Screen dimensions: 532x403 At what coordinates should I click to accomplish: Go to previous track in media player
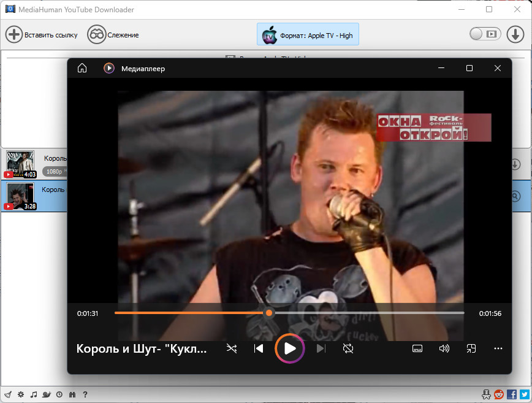click(x=259, y=348)
